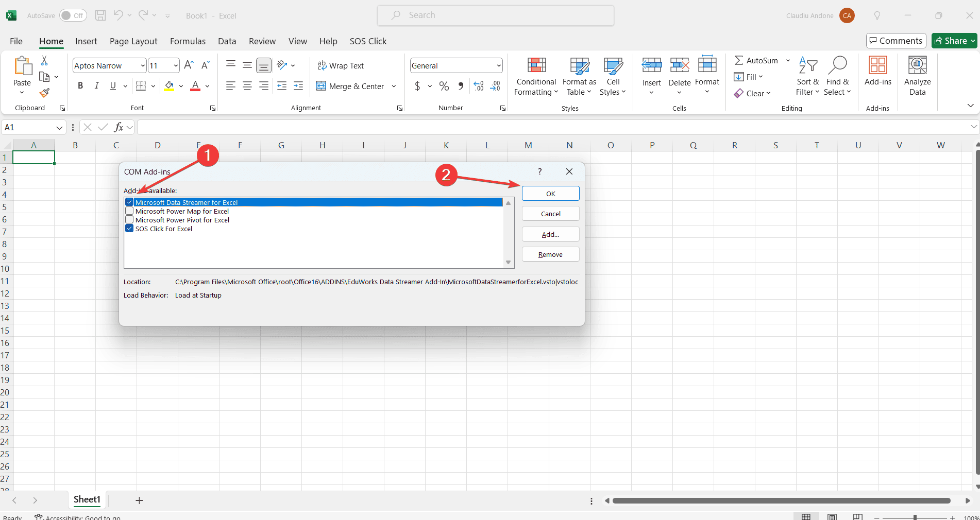
Task: Increase font size with larger A
Action: pyautogui.click(x=189, y=65)
